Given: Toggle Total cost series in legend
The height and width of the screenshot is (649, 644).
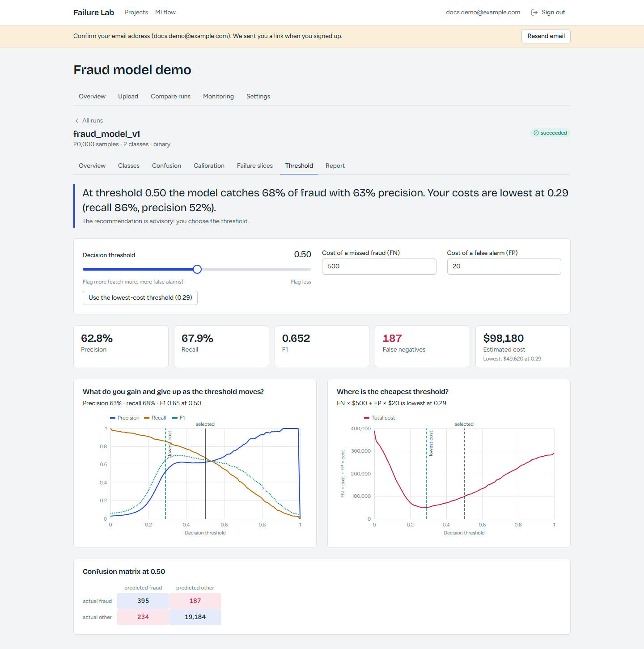Looking at the screenshot, I should (x=380, y=418).
